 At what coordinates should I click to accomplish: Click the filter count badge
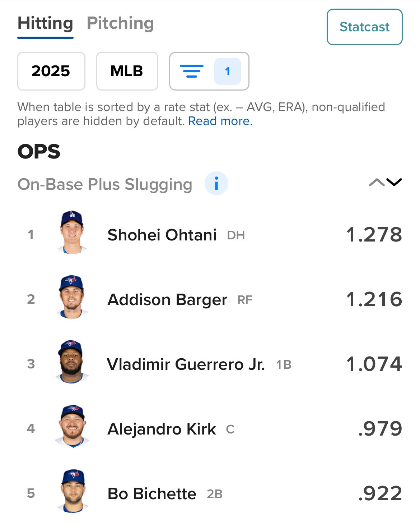(227, 71)
